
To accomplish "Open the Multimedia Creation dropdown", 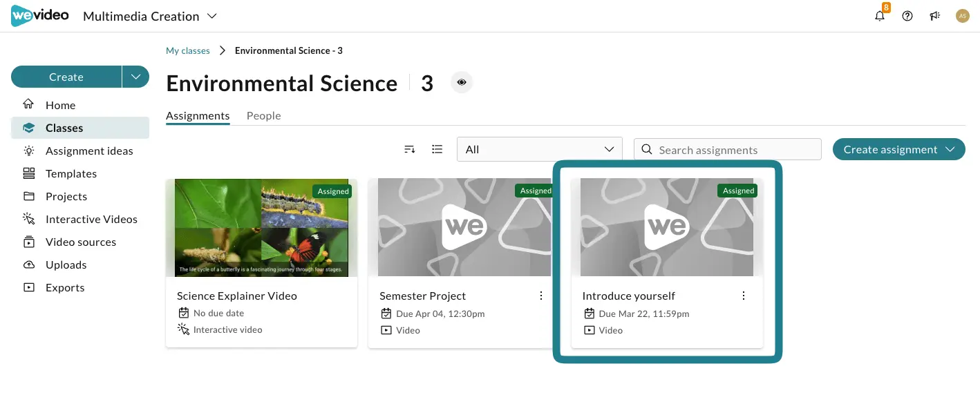I will 150,16.
